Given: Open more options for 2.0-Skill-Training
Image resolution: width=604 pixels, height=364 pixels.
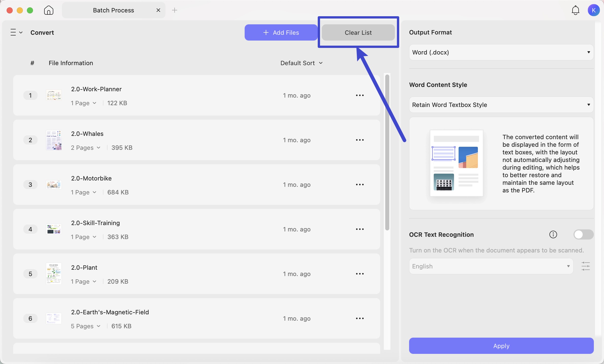Looking at the screenshot, I should pyautogui.click(x=360, y=229).
